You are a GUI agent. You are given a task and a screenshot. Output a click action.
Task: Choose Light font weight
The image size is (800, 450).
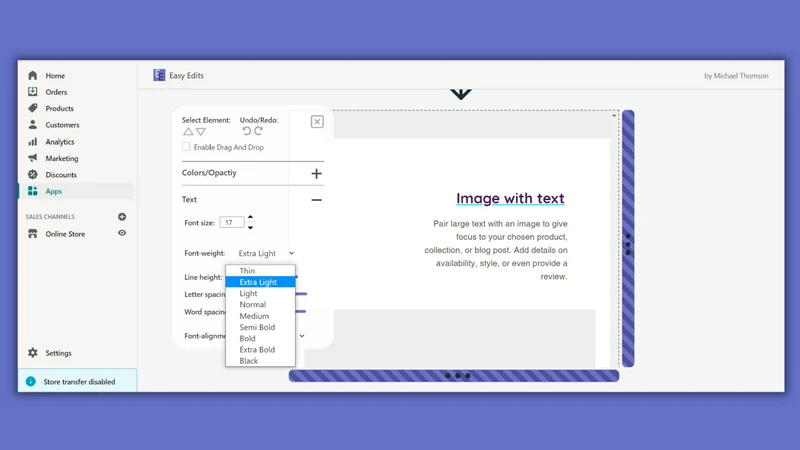tap(260, 293)
